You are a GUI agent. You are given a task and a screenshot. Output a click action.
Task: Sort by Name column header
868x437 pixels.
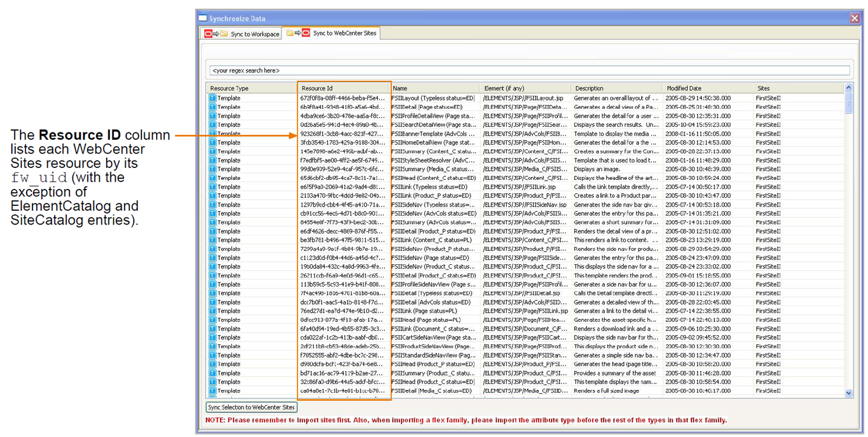[x=435, y=88]
